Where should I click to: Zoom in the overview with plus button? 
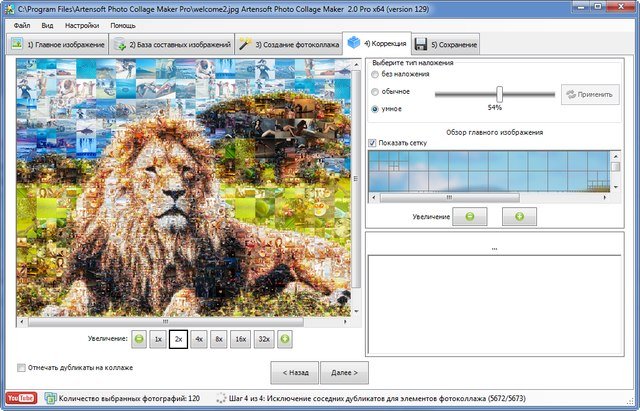(x=519, y=217)
